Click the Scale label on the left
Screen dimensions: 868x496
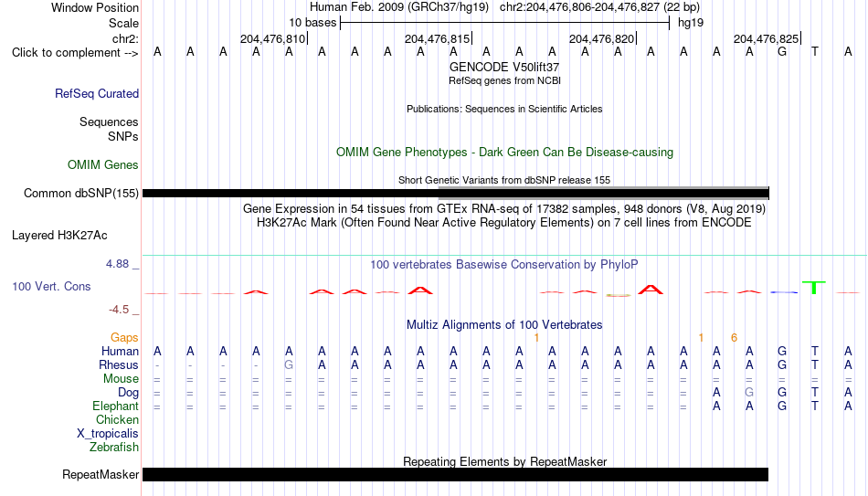click(123, 23)
